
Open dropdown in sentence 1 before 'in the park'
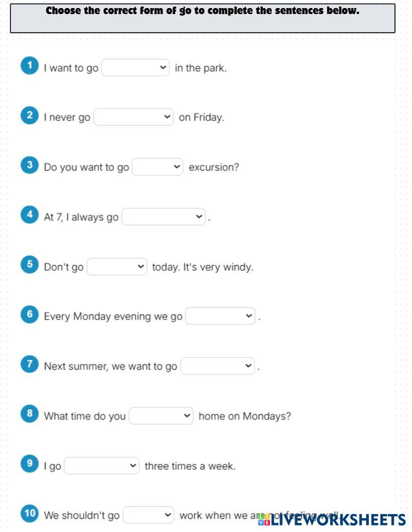[x=135, y=68]
